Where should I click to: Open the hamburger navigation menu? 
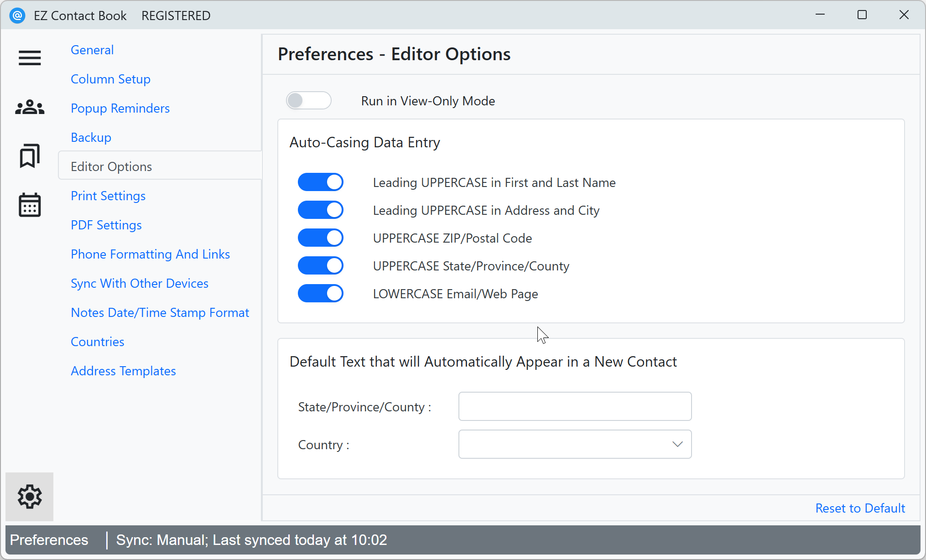pyautogui.click(x=29, y=58)
